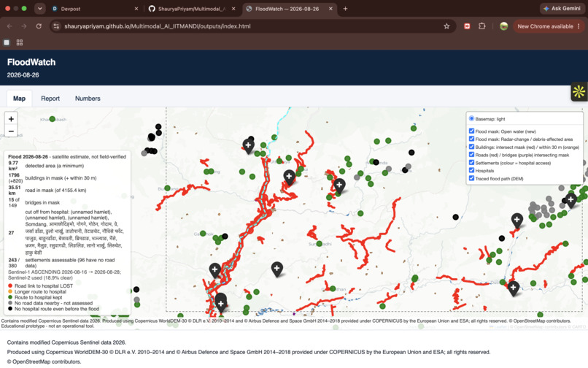
Task: Click the FloodWatch page title
Action: coord(31,62)
